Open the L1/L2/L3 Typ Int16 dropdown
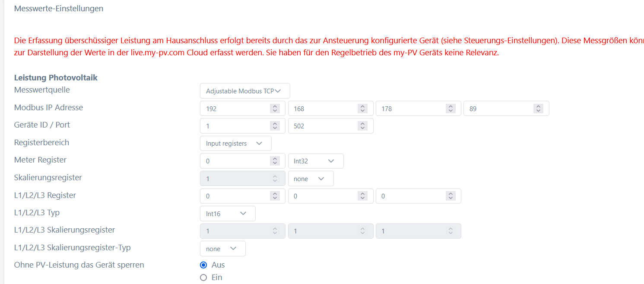This screenshot has height=284, width=644. (x=228, y=214)
